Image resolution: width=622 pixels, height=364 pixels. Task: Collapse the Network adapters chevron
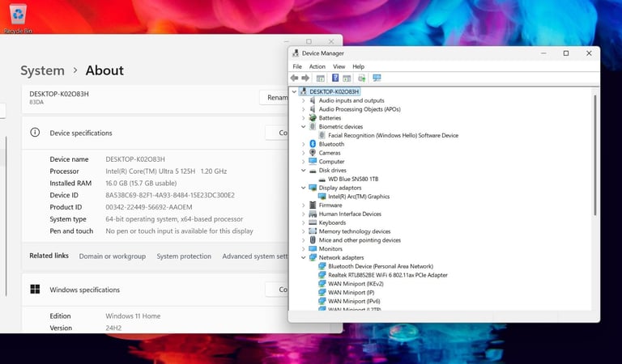pyautogui.click(x=304, y=257)
